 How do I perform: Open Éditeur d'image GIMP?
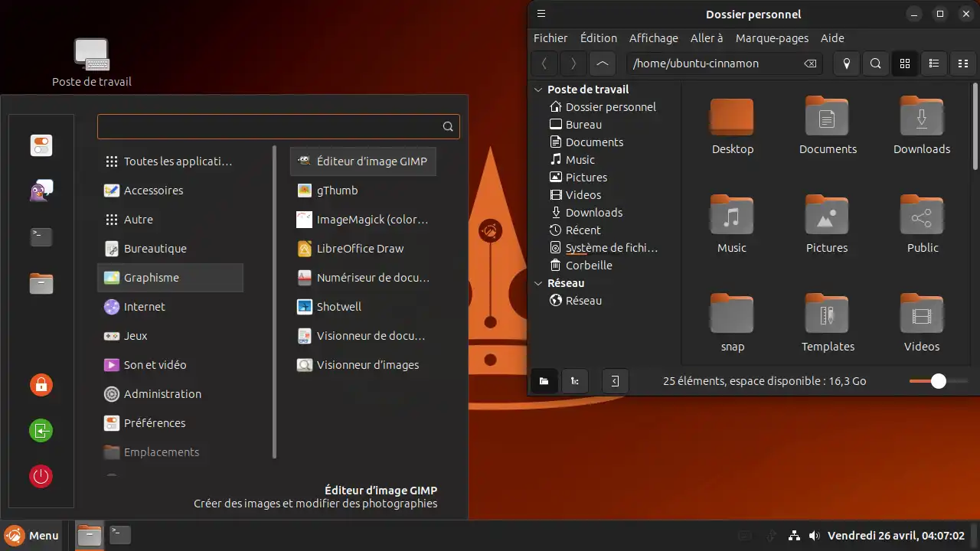coord(363,161)
